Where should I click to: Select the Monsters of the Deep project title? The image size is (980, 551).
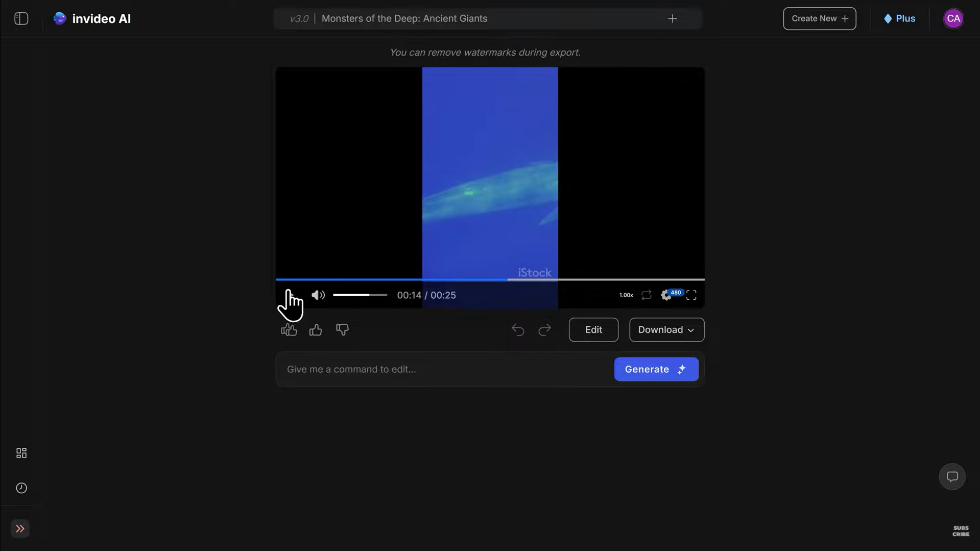coord(404,18)
